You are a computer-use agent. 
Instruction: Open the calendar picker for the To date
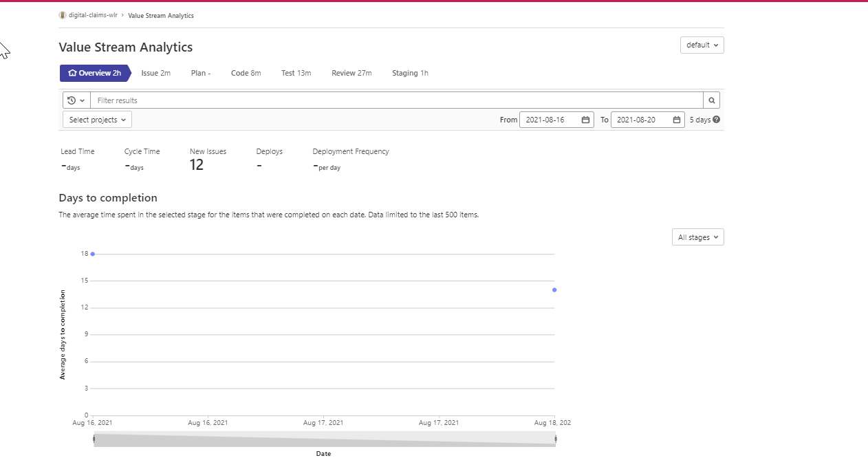[675, 119]
